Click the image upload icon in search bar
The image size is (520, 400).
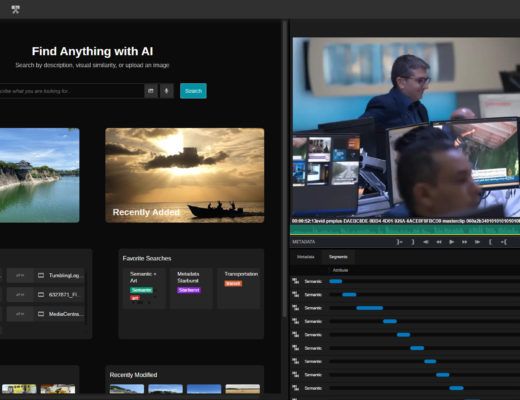(x=151, y=91)
